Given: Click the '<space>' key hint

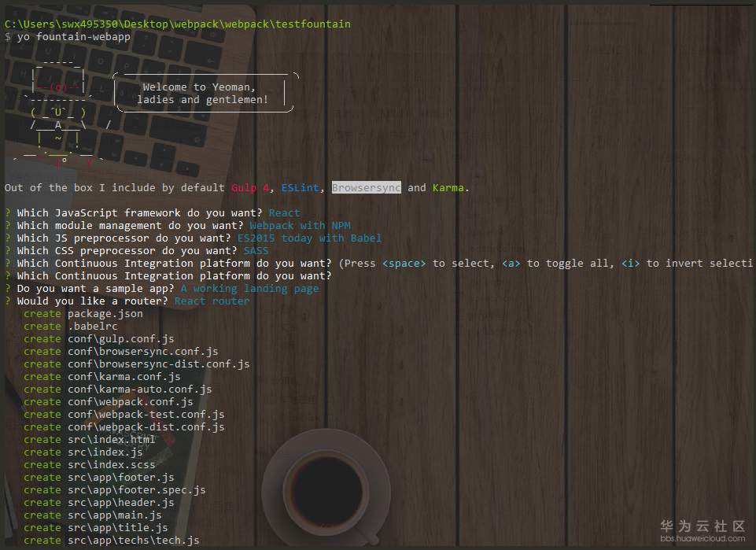Looking at the screenshot, I should 404,263.
